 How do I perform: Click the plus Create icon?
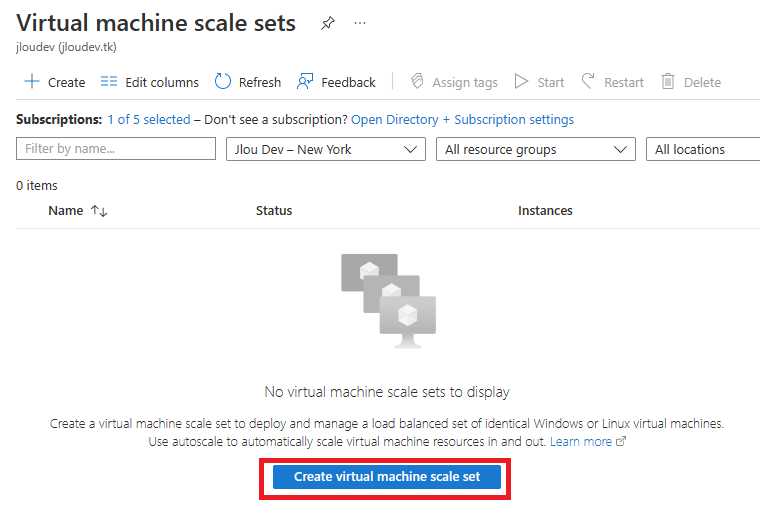pos(32,81)
